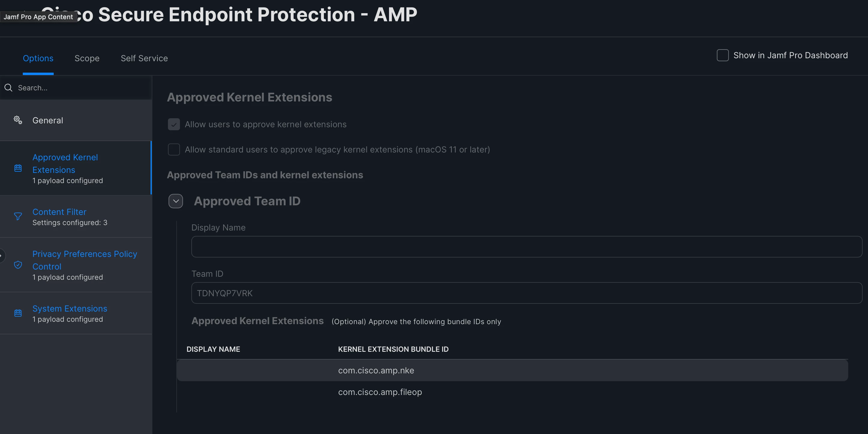Click the search magnifying glass icon
868x434 pixels.
point(8,88)
